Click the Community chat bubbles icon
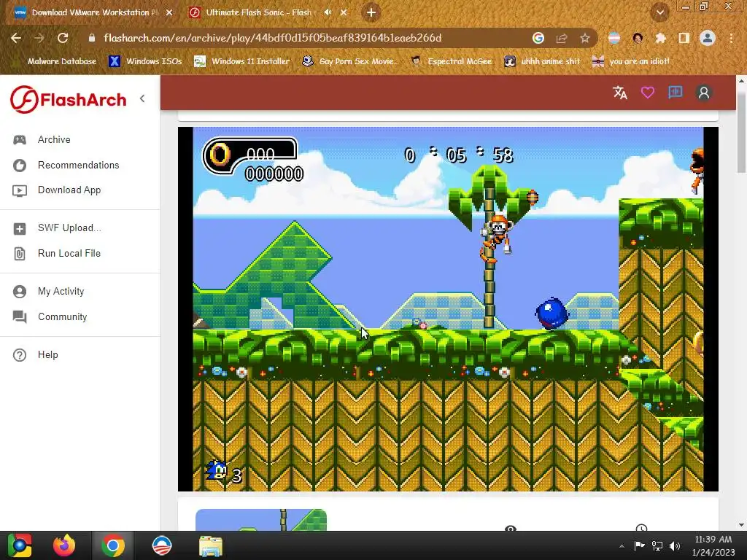 (20, 316)
